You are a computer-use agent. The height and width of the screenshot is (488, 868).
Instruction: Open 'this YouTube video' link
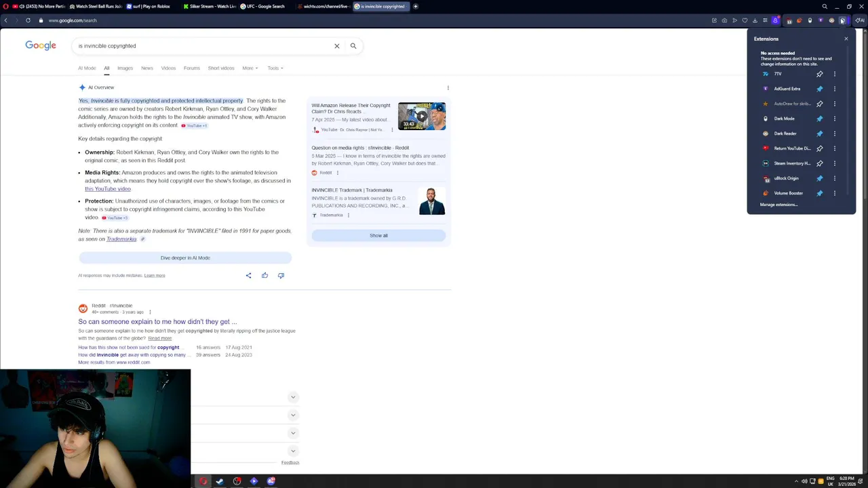tap(108, 189)
